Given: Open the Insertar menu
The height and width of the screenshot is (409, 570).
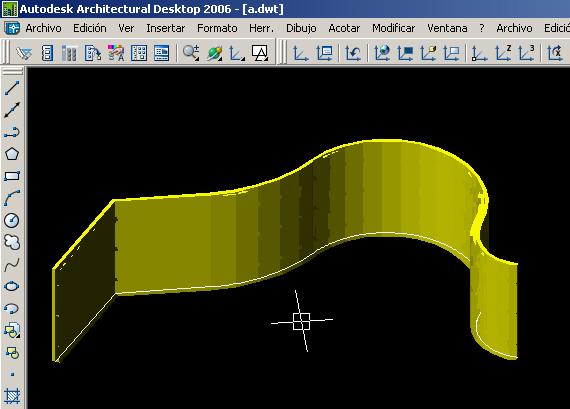Looking at the screenshot, I should tap(166, 28).
